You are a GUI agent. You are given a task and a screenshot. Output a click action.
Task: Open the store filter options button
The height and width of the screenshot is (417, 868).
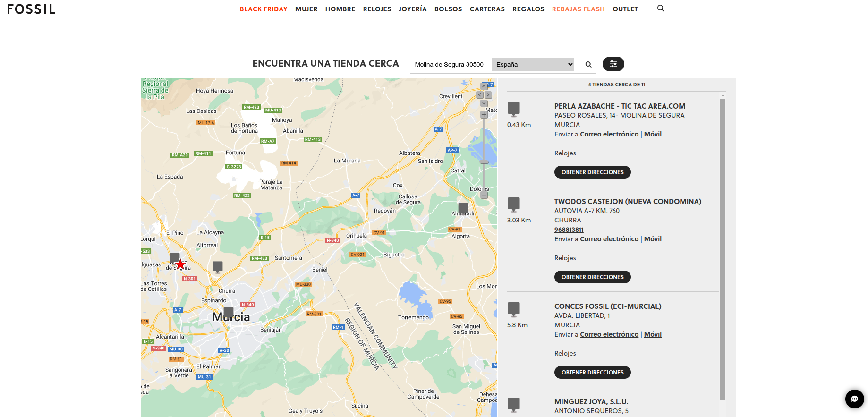pyautogui.click(x=613, y=64)
